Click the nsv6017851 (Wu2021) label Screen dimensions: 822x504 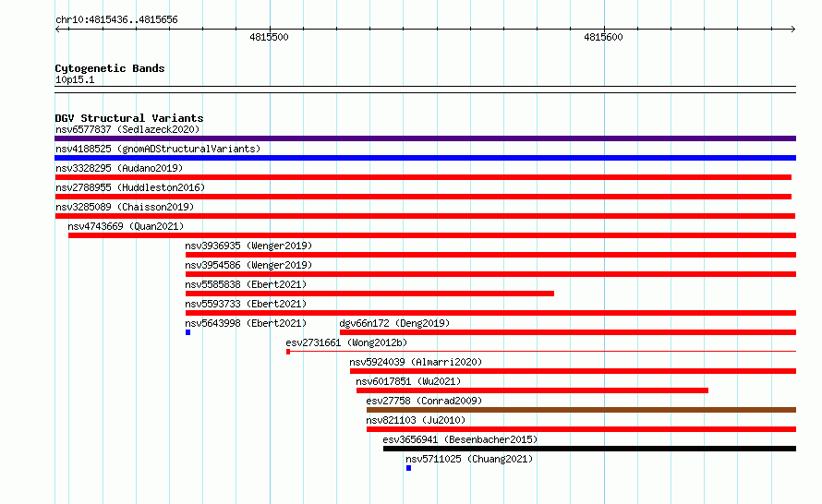pos(408,381)
